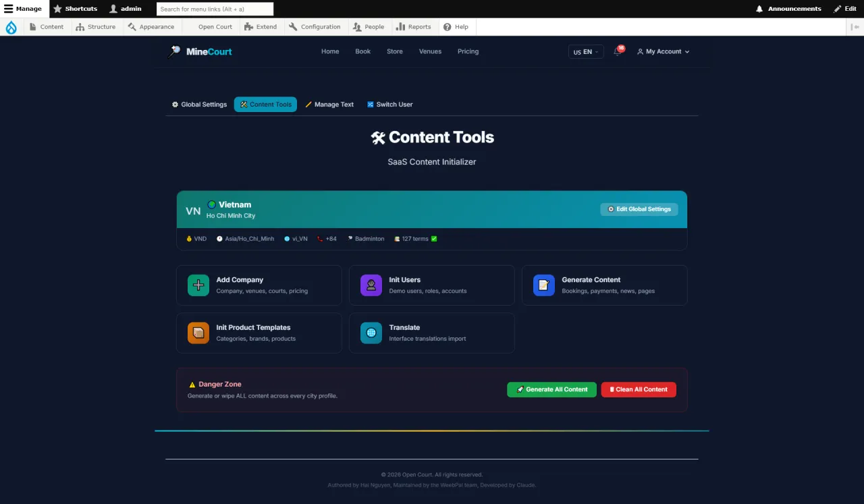
Task: Click the Generate Content blue icon
Action: [x=544, y=285]
